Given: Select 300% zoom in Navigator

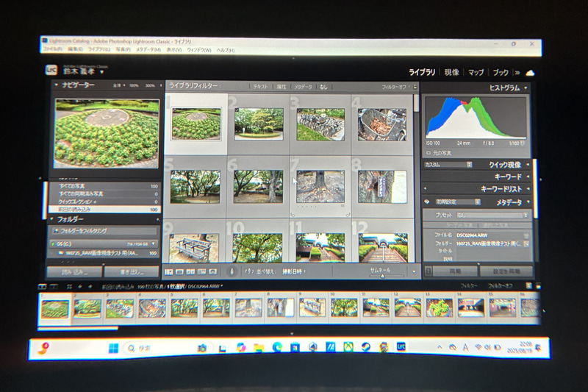Looking at the screenshot, I should coord(150,85).
